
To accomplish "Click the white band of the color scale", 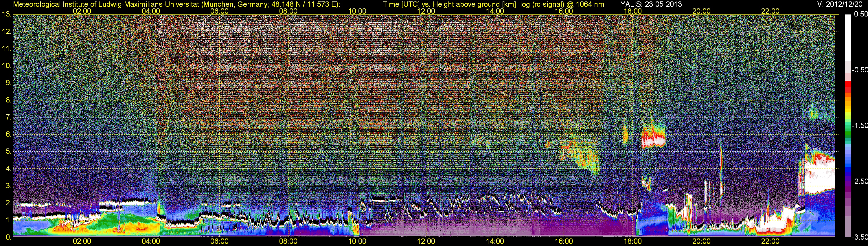I will [x=848, y=38].
